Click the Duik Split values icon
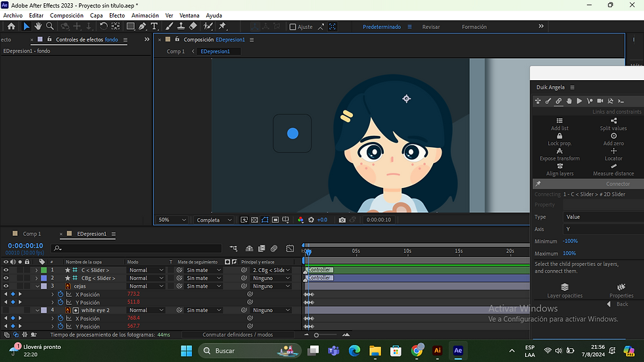This screenshot has width=644, height=362. [614, 121]
